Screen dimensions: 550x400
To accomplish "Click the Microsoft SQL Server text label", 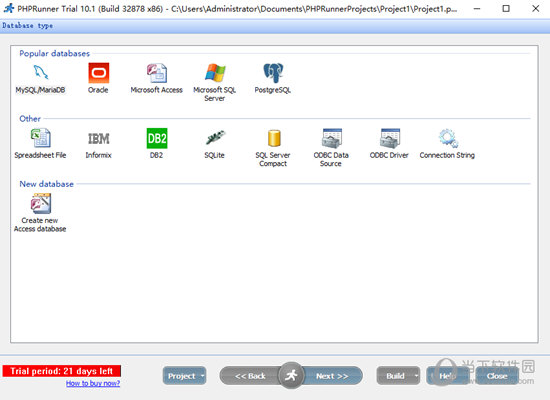I will point(215,94).
